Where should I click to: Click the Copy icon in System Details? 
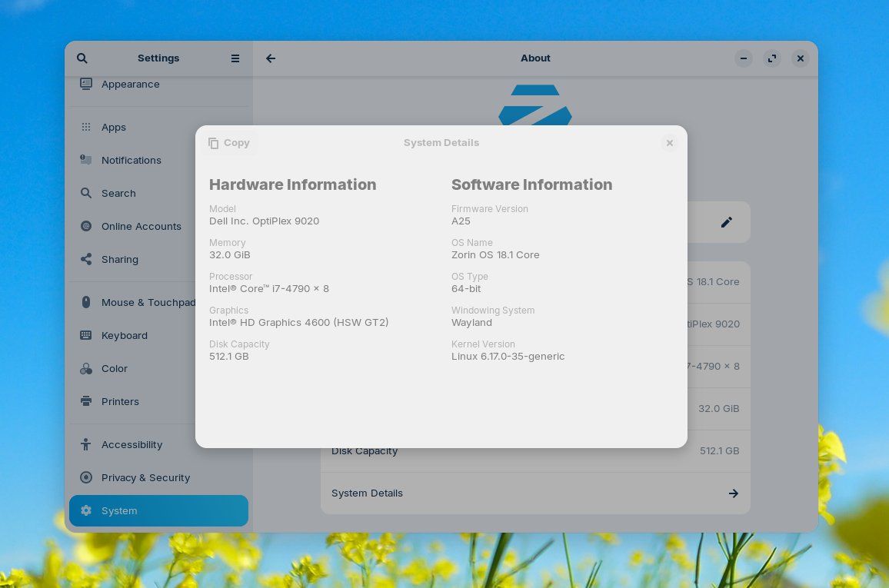213,143
